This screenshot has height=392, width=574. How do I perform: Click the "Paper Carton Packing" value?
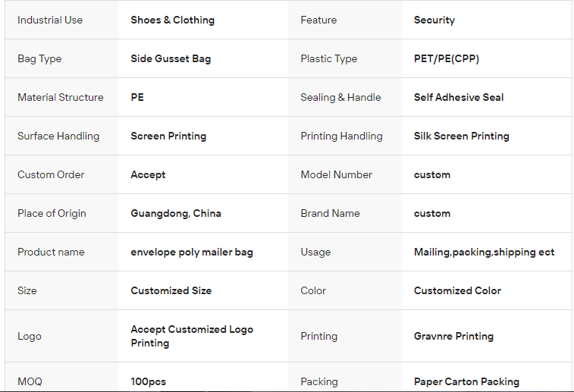point(466,381)
